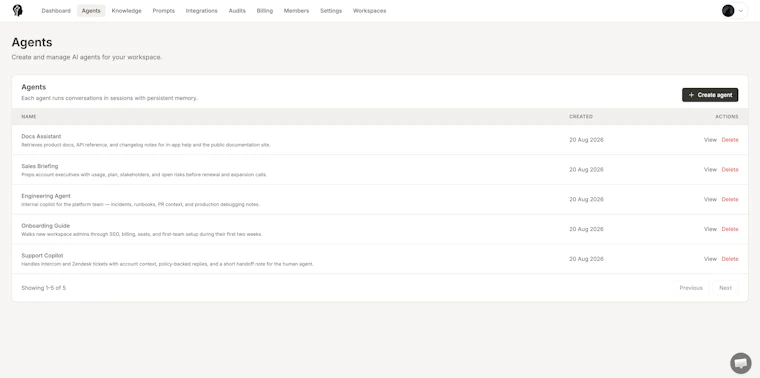Click the 'Agents' card title
760x378 pixels.
click(33, 87)
